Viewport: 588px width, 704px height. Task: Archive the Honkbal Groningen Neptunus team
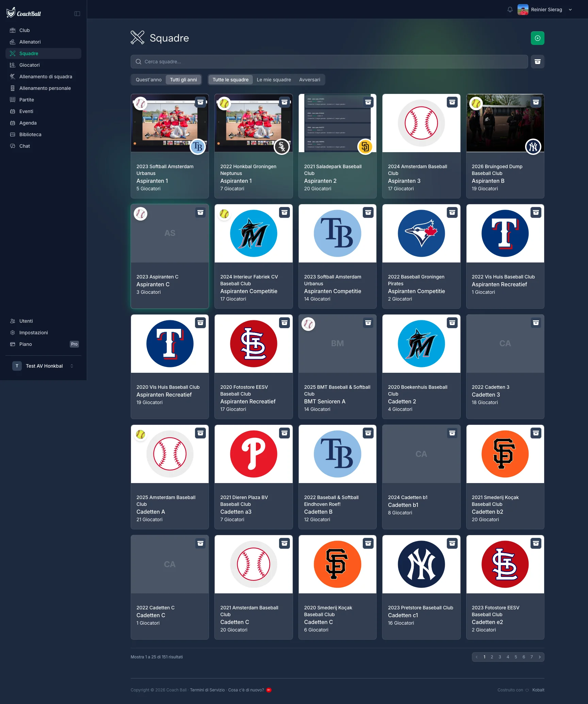(x=284, y=102)
